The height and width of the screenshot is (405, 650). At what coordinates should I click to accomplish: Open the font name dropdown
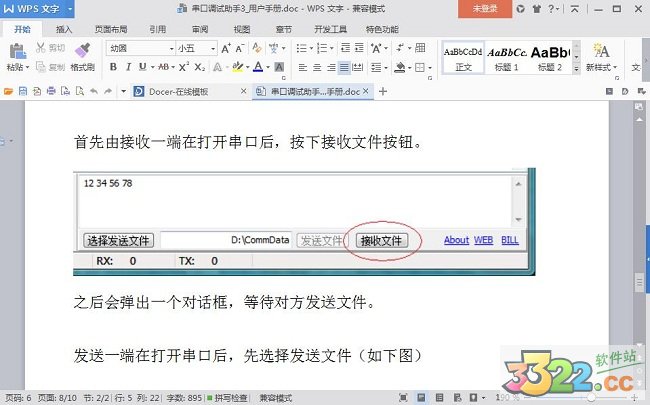pos(171,49)
